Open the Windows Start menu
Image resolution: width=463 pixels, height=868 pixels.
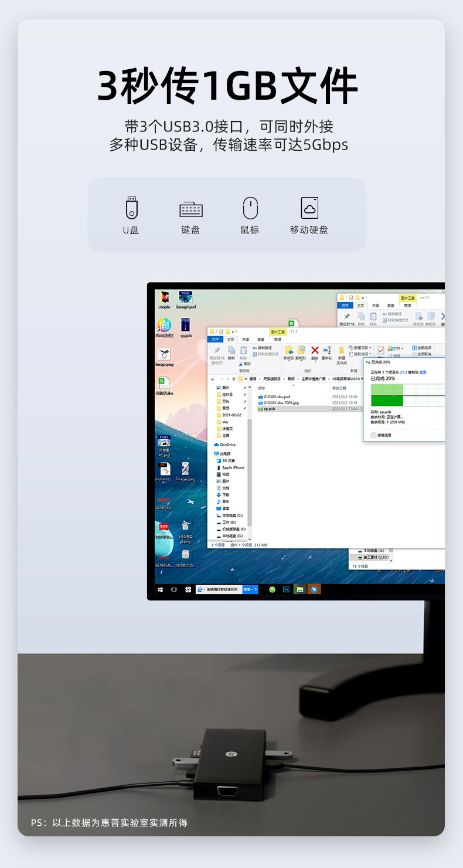click(x=160, y=589)
